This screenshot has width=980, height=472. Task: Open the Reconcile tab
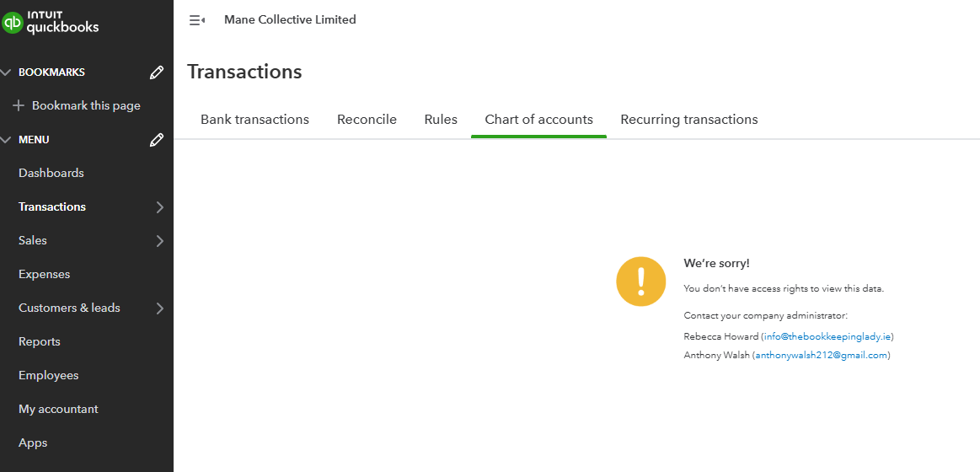(367, 120)
